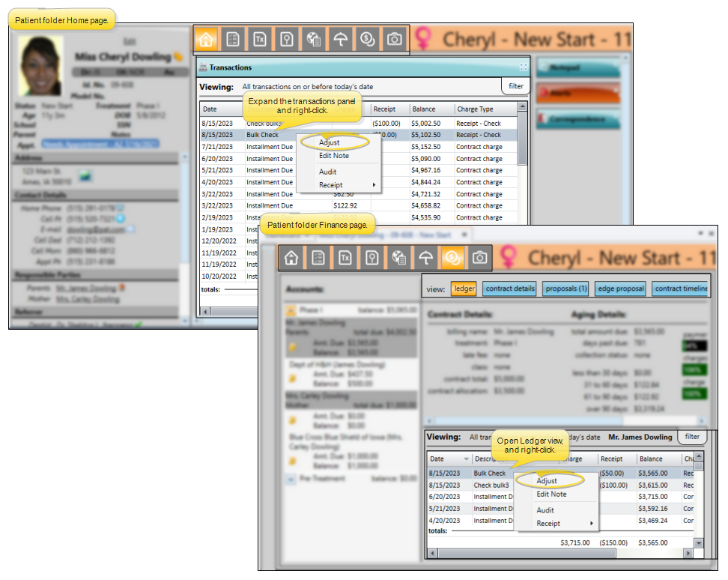Viewport: 728px width, 580px height.
Task: Open the camera imaging icon in the upper toolbar
Action: pos(393,40)
